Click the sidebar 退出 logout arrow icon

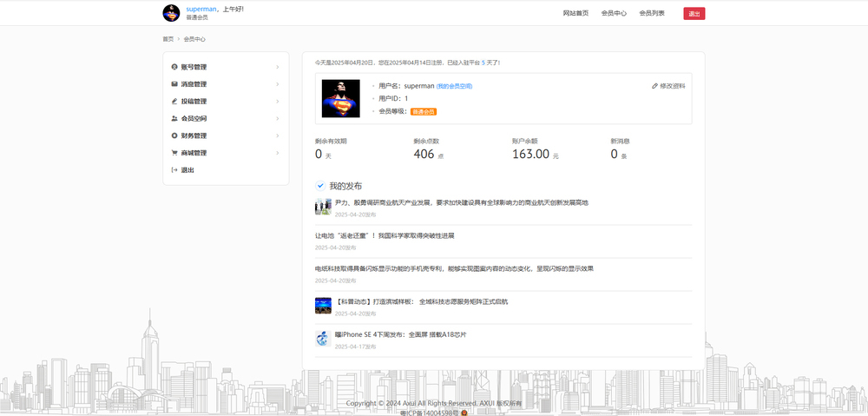(x=174, y=170)
